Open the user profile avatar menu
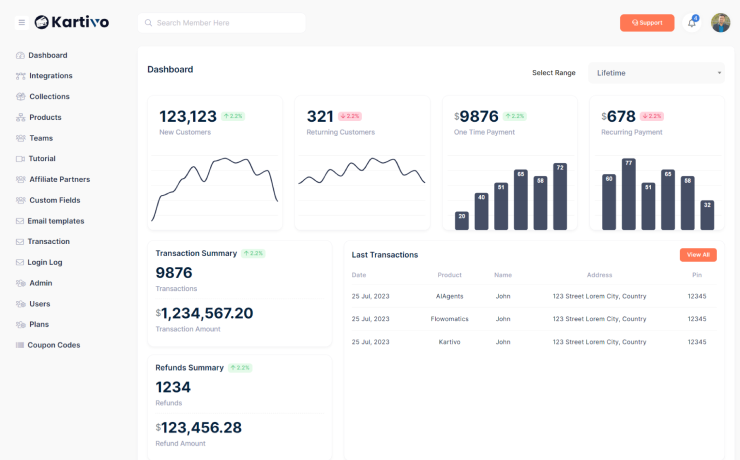Screen dimensions: 740x460 (x=720, y=23)
